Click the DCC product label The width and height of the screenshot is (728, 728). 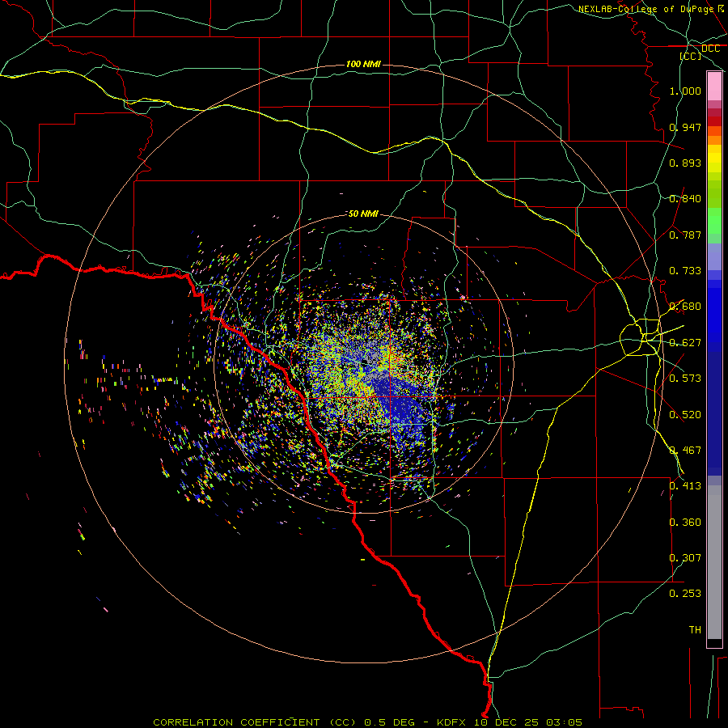[710, 49]
